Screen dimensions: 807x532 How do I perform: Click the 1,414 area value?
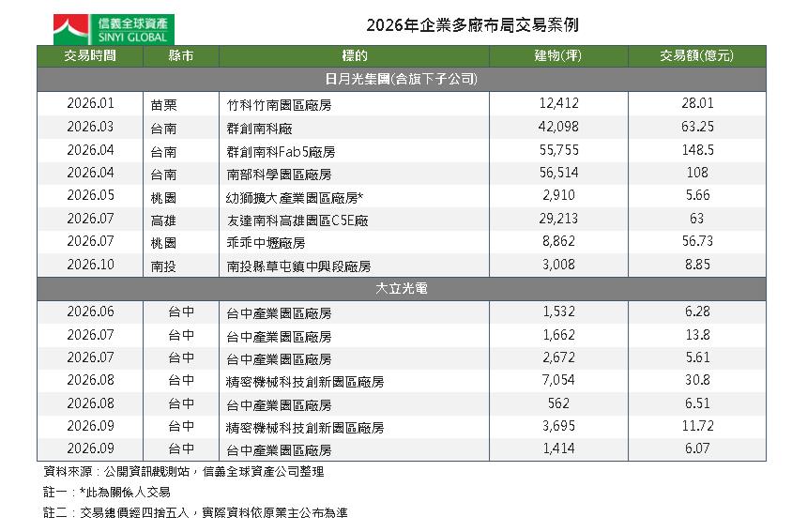559,448
